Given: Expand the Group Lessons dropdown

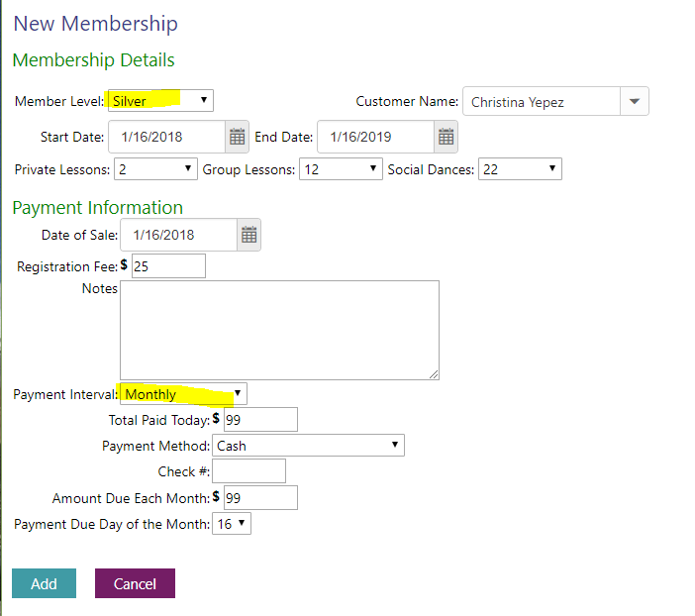Looking at the screenshot, I should pyautogui.click(x=341, y=169).
